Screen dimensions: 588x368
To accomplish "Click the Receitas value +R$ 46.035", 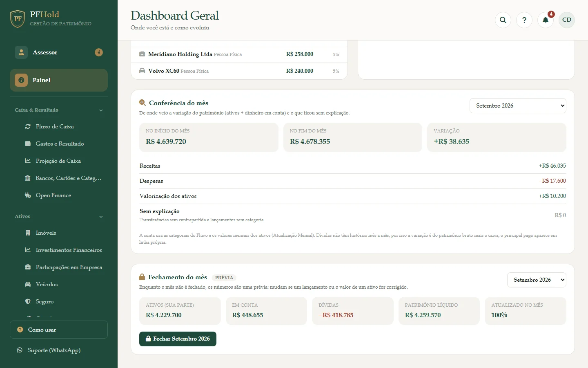I will 552,166.
